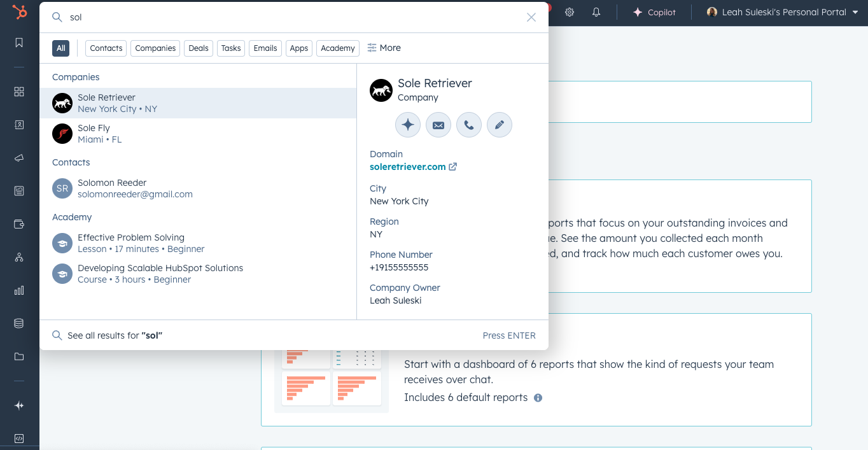
Task: Send email to Sole Retriever via envelope icon
Action: pos(438,125)
